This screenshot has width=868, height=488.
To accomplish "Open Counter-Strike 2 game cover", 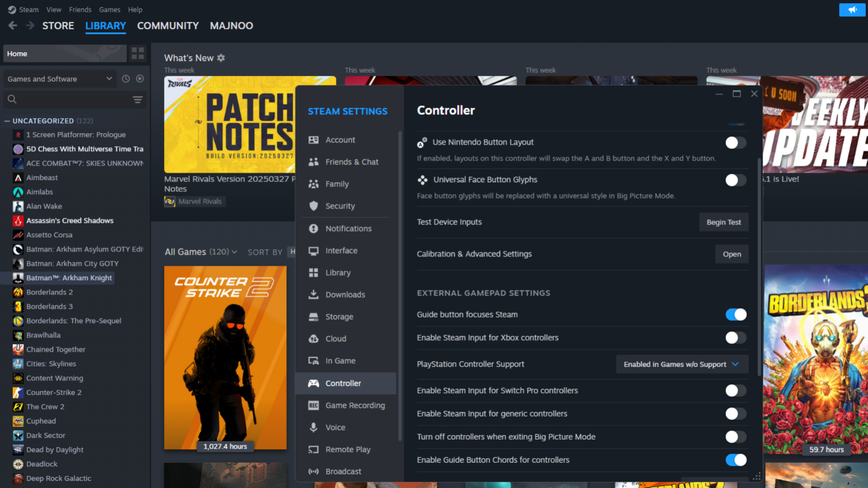I will (x=225, y=358).
